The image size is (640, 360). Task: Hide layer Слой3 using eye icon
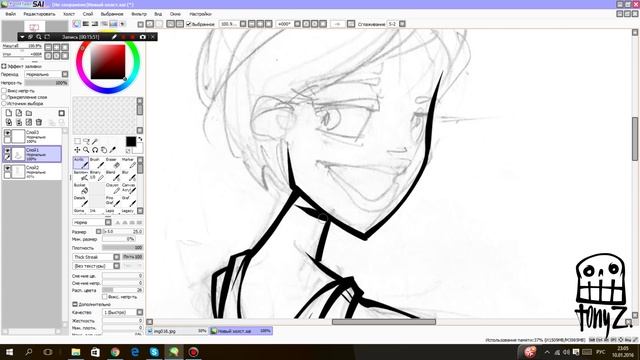click(x=7, y=133)
